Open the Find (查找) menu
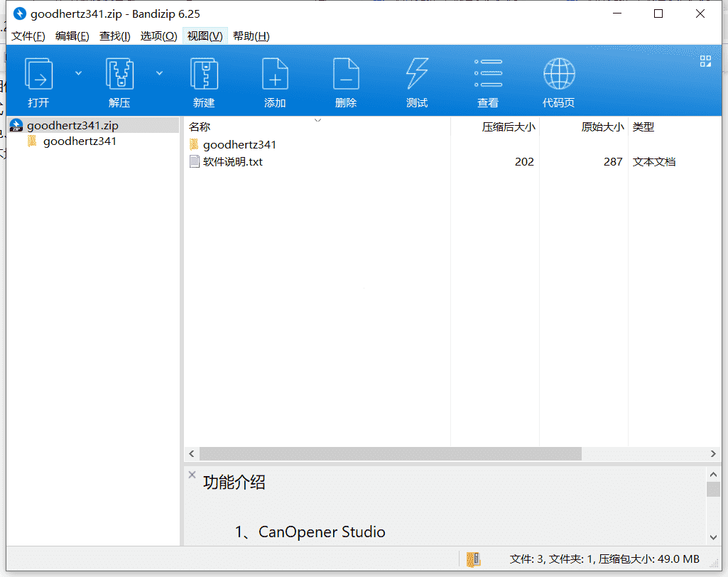This screenshot has height=577, width=728. (x=114, y=36)
